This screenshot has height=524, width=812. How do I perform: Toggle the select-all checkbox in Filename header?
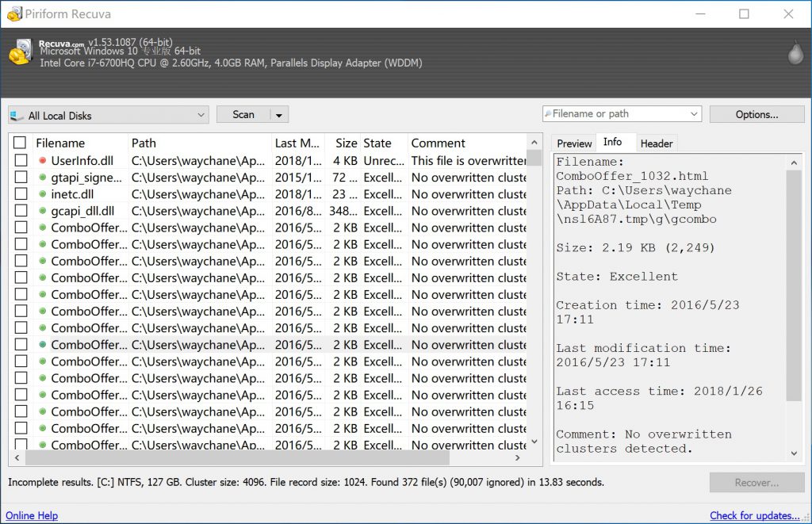pos(20,143)
